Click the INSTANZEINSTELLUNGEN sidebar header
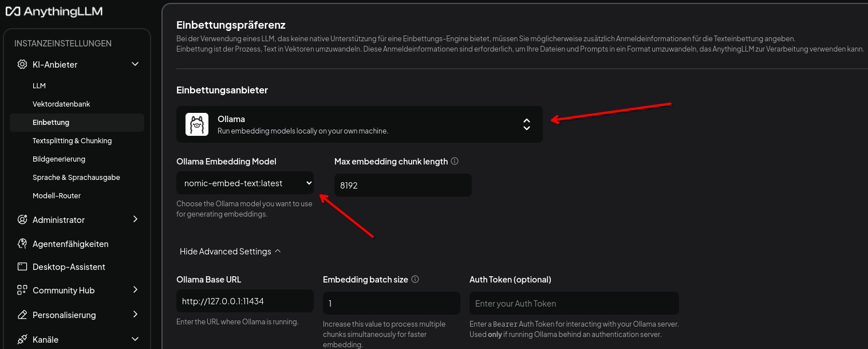Viewport: 868px width, 349px height. 63,44
